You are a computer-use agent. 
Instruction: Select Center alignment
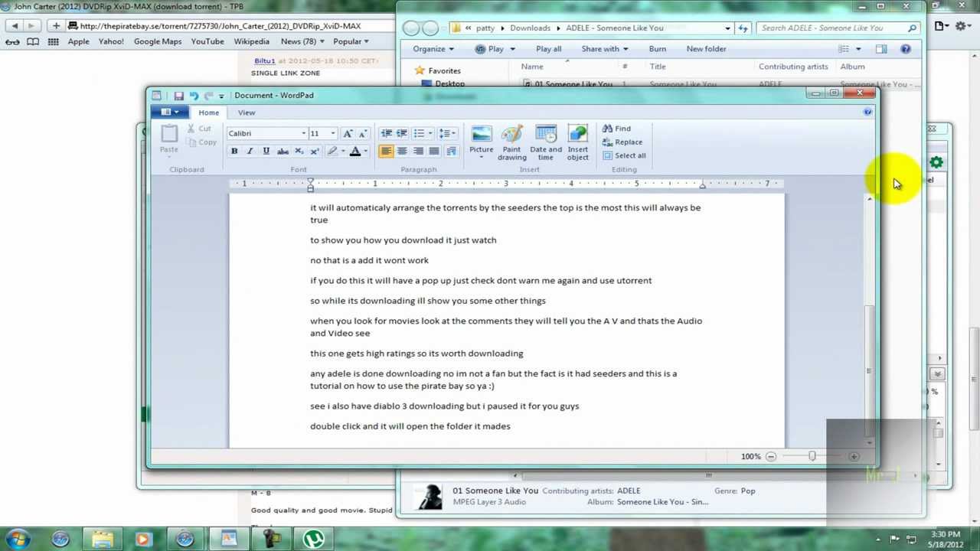pyautogui.click(x=402, y=152)
